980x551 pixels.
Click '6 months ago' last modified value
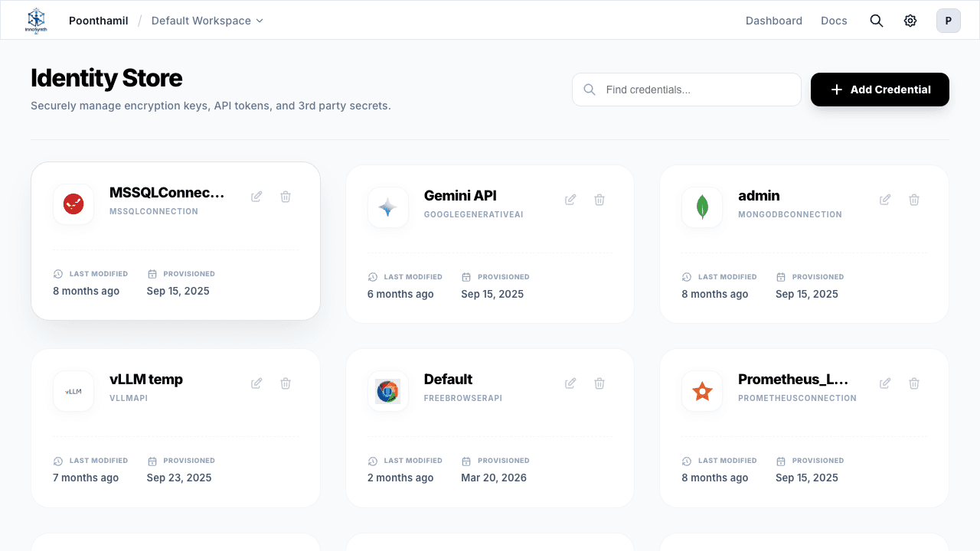(x=400, y=294)
